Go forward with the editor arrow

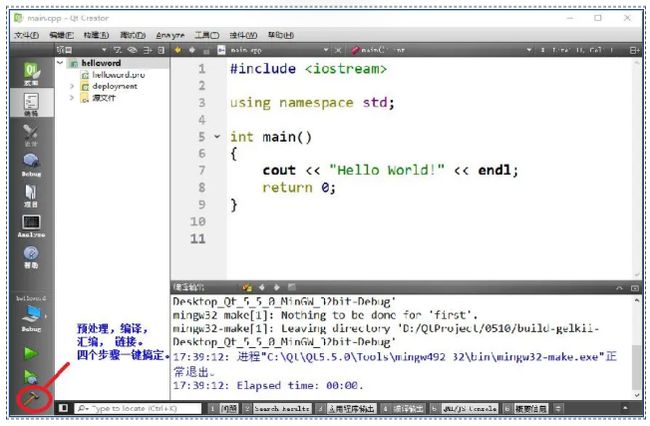[x=192, y=50]
